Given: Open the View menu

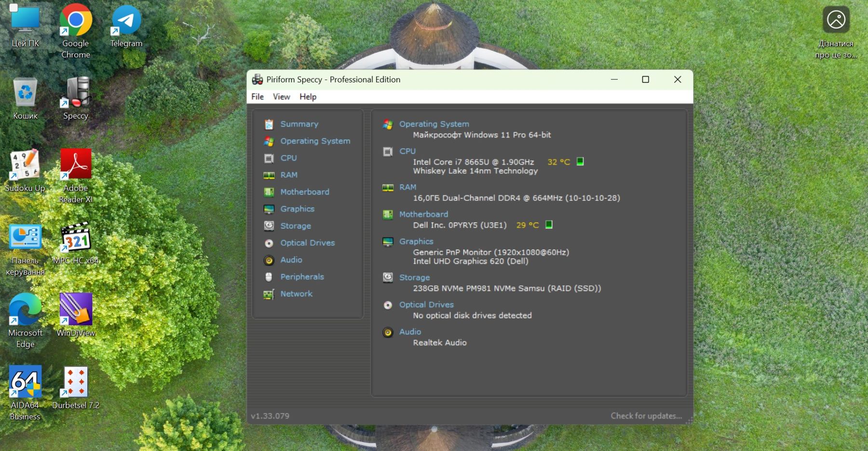Looking at the screenshot, I should 282,97.
